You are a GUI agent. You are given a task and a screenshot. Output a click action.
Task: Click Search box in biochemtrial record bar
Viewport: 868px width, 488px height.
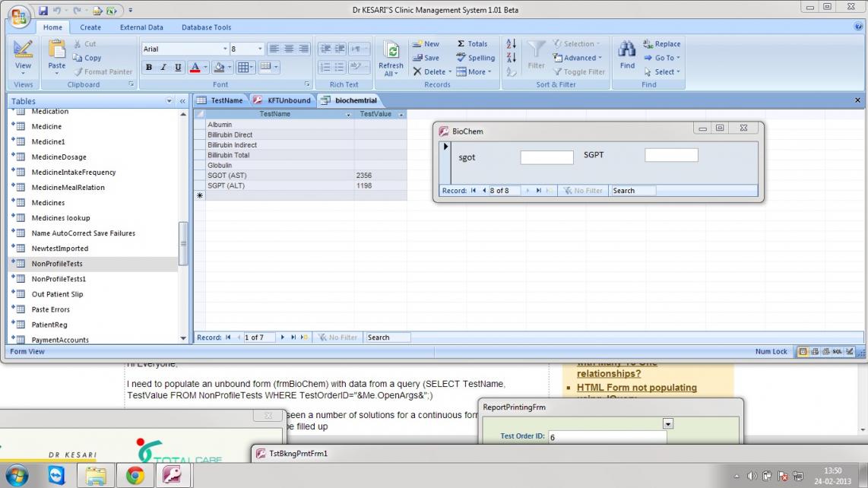(x=388, y=337)
